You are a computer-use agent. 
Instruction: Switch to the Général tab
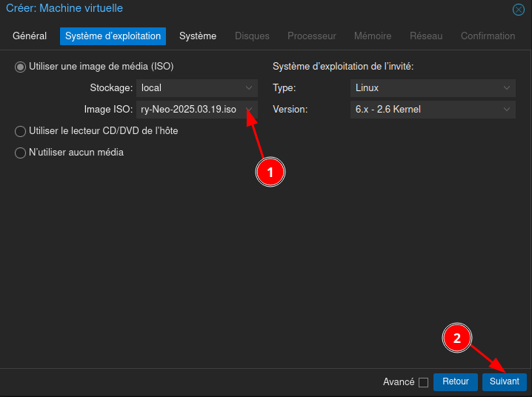click(x=30, y=36)
